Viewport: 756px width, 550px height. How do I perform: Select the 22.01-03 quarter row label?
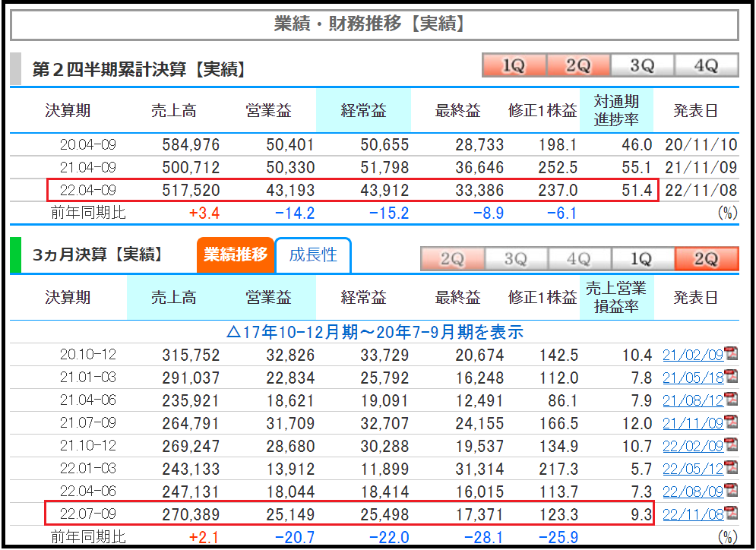click(x=88, y=468)
